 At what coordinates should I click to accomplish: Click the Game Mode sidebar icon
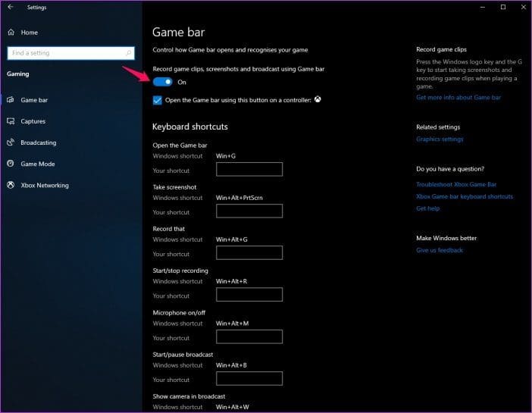(11, 164)
